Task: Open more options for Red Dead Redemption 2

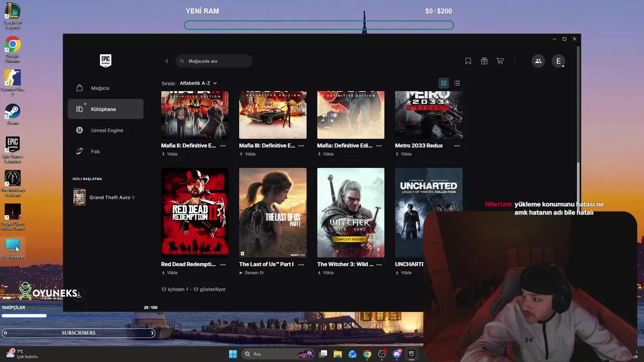Action: (223, 264)
